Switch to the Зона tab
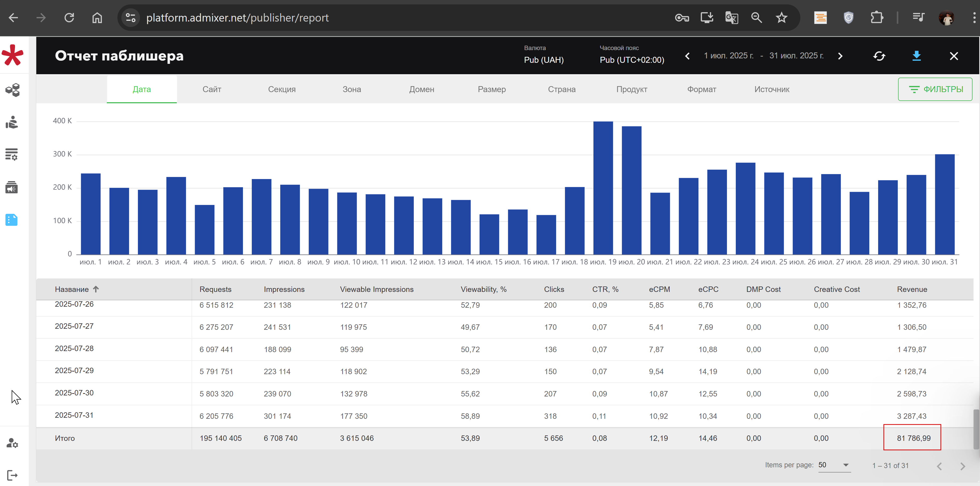This screenshot has width=980, height=486. click(x=352, y=89)
